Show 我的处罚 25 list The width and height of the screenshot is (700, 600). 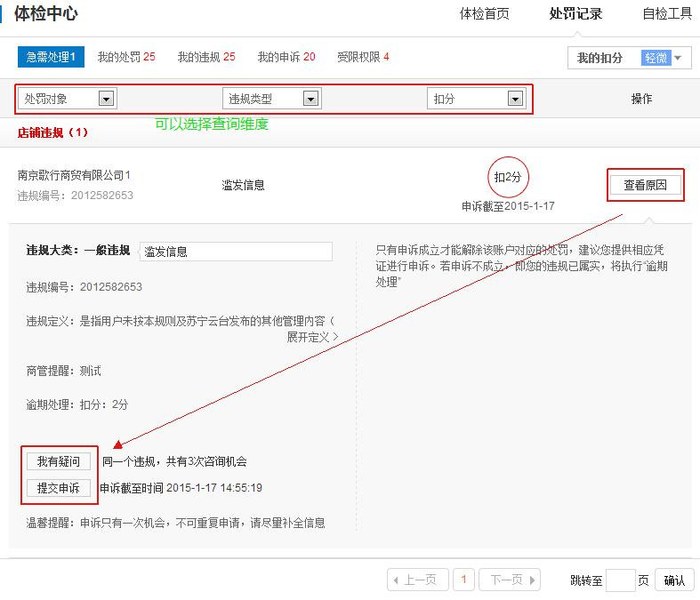(126, 57)
